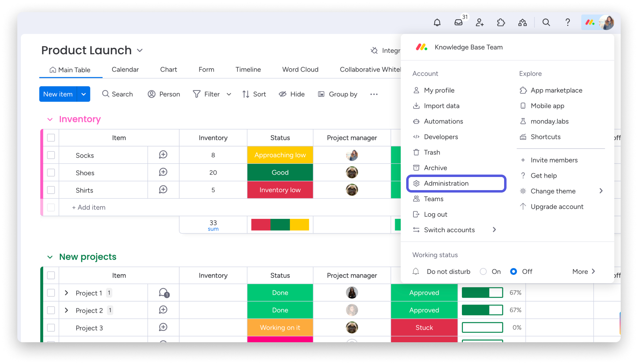This screenshot has width=638, height=364.
Task: Open Group by tool
Action: click(x=337, y=94)
